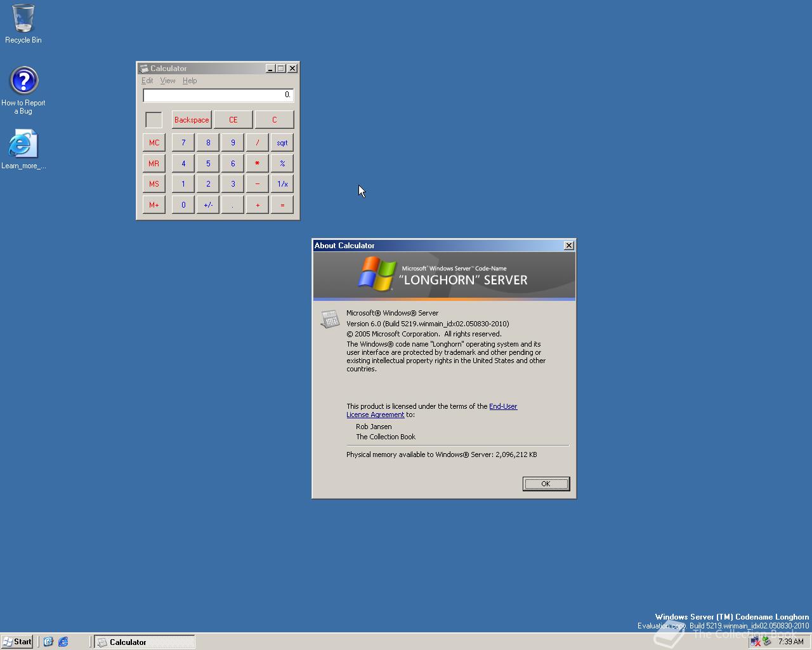The height and width of the screenshot is (650, 812).
Task: Click the 1/x reciprocal button
Action: point(282,184)
